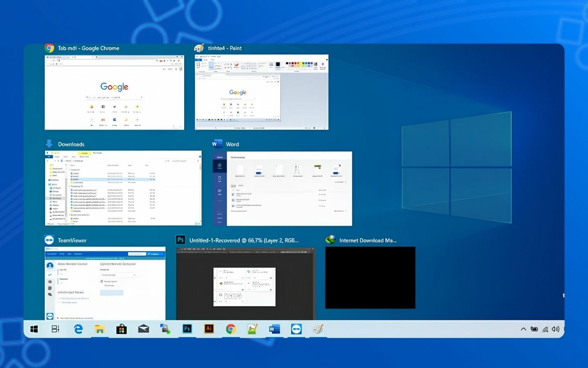Show hidden system tray icons
Image resolution: width=588 pixels, height=368 pixels.
(x=523, y=329)
